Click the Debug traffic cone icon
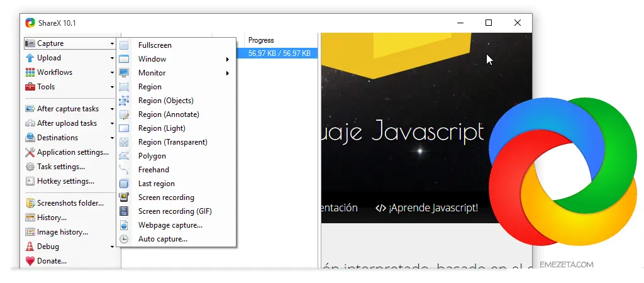 [30, 247]
